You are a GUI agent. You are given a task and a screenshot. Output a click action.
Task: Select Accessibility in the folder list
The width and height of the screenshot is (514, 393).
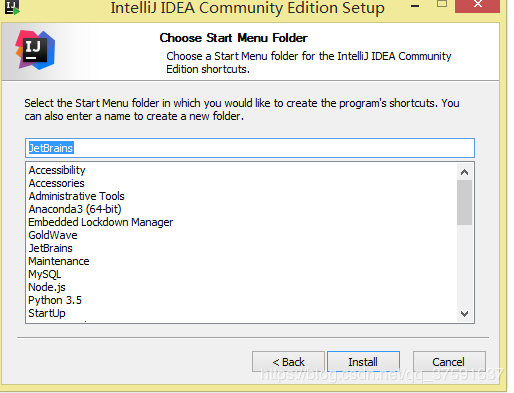coord(57,170)
